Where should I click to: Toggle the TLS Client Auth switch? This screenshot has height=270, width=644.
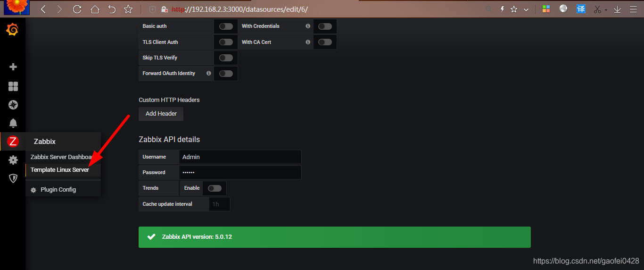pos(226,42)
